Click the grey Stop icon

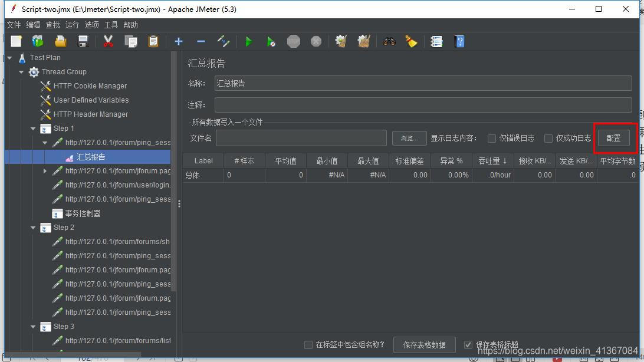(294, 41)
